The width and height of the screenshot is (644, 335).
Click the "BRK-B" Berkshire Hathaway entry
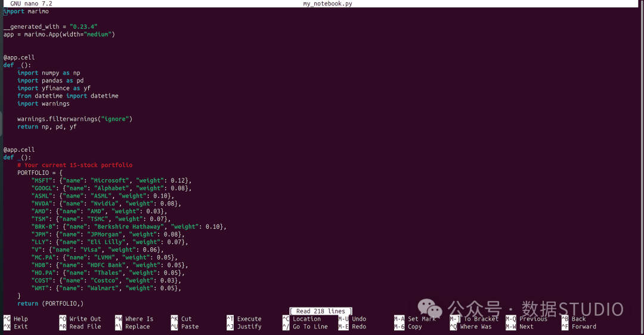point(129,227)
